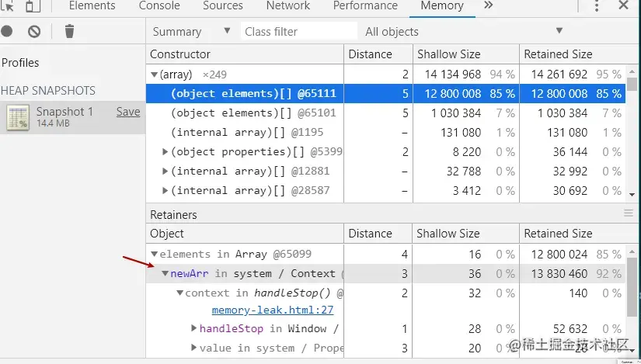Open the Summary view dropdown
Viewport: 641px width, 364px height.
[x=192, y=32]
